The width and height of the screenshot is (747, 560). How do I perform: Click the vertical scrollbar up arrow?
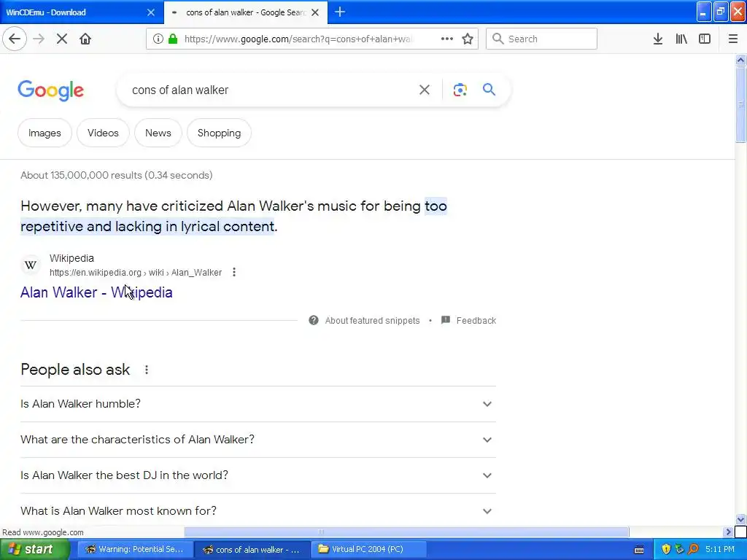click(740, 60)
